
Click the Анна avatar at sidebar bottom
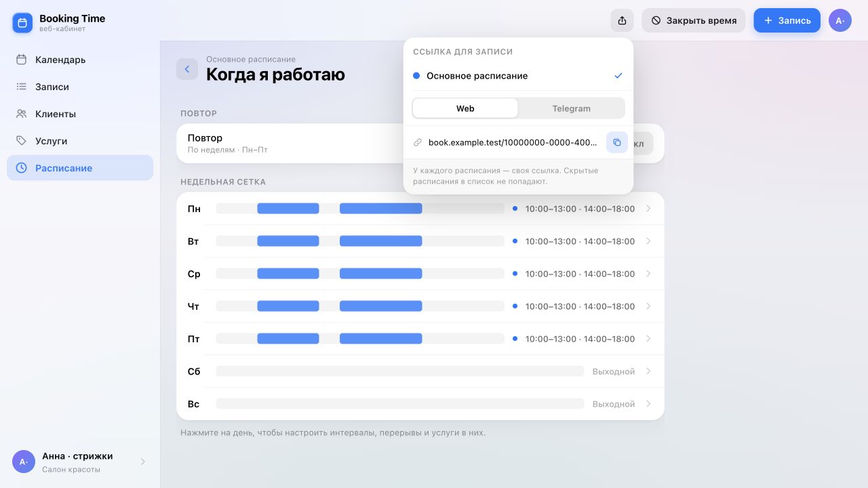coord(24,462)
